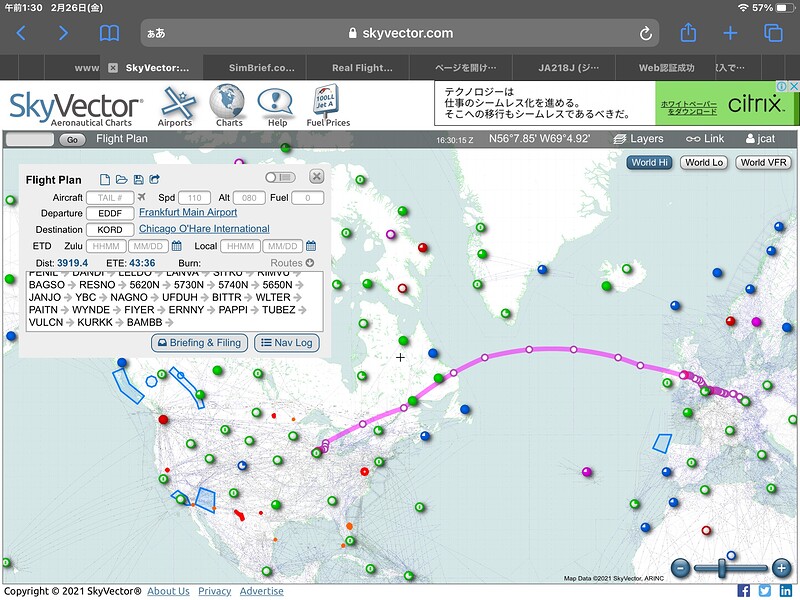Image resolution: width=800 pixels, height=600 pixels.
Task: Open the Layers menu
Action: [638, 139]
